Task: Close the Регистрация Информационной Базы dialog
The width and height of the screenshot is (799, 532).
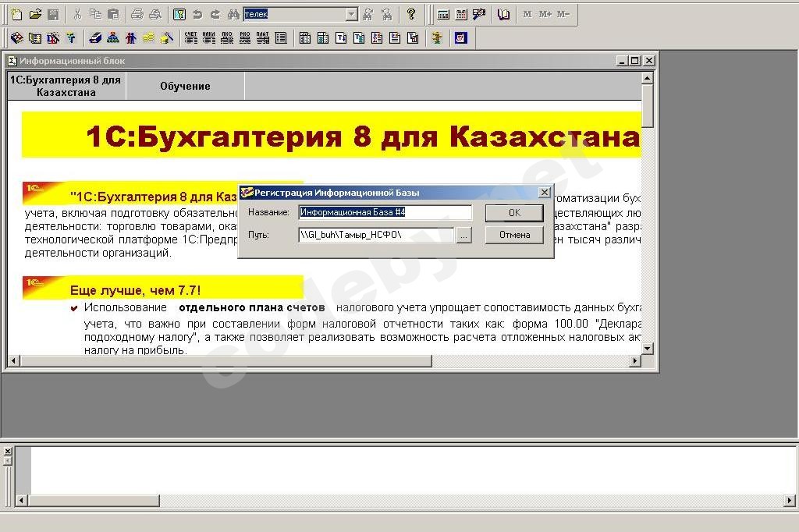Action: point(544,192)
